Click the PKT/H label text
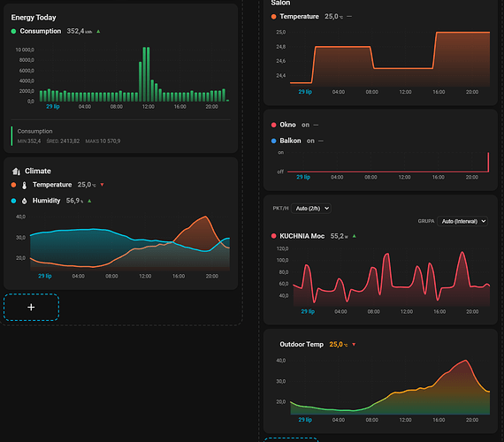The image size is (504, 442). tap(280, 209)
